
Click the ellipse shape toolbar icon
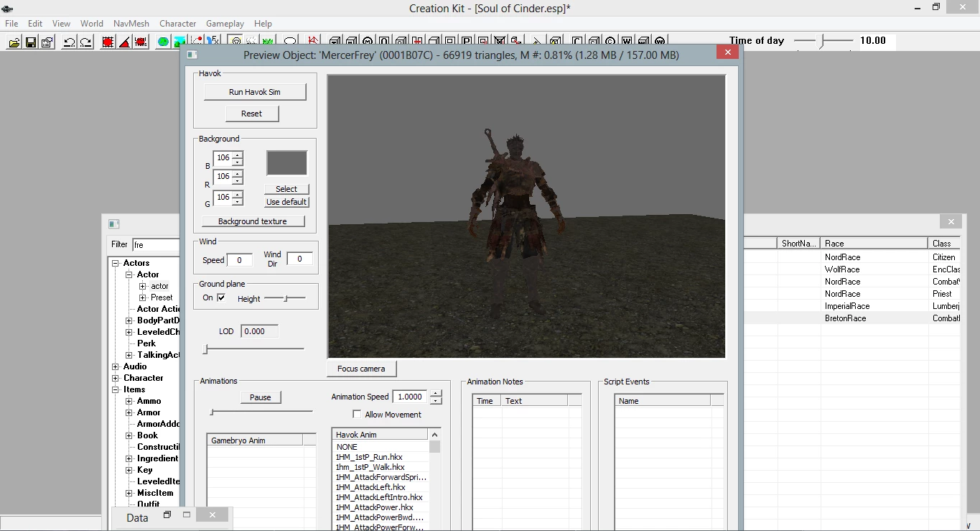pyautogui.click(x=290, y=40)
